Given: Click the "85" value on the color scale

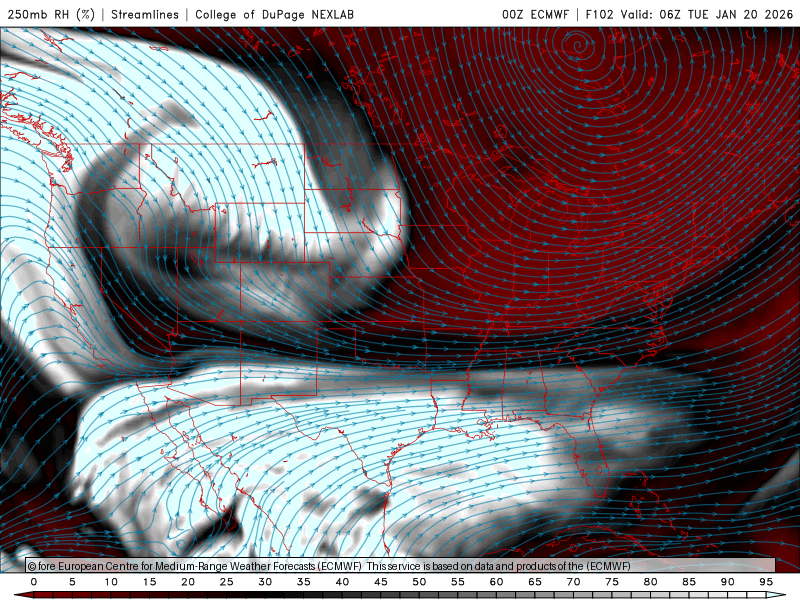Looking at the screenshot, I should click(689, 582).
